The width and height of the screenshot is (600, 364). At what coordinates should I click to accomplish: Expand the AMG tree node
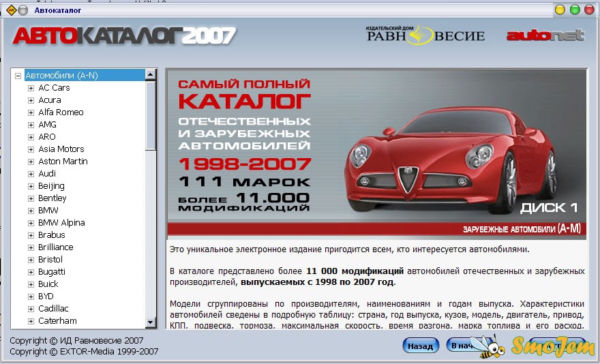(31, 125)
